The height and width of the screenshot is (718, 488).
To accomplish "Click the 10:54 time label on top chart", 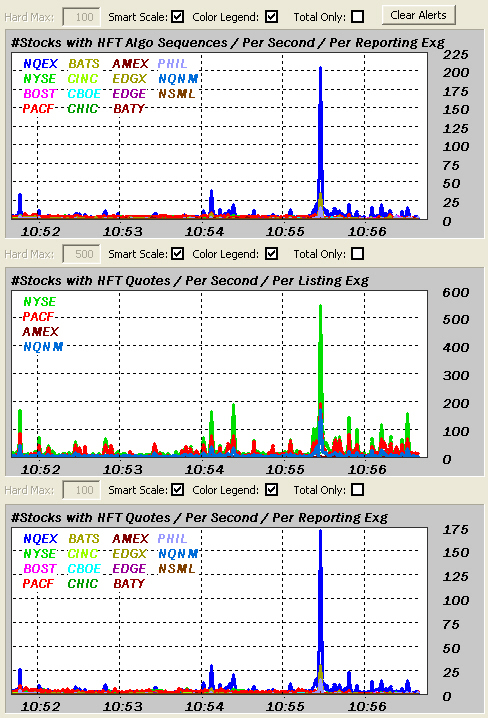I will coord(204,232).
